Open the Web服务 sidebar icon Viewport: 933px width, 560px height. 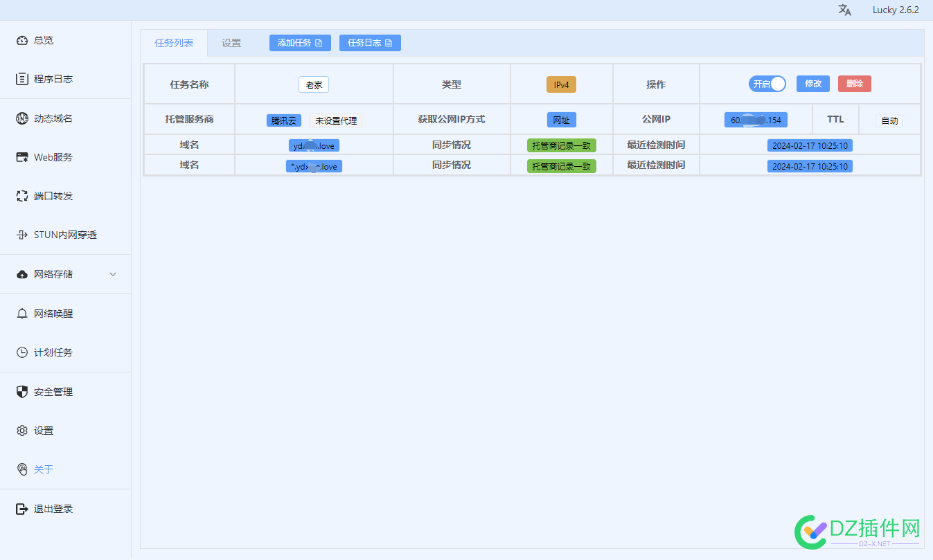coord(21,157)
